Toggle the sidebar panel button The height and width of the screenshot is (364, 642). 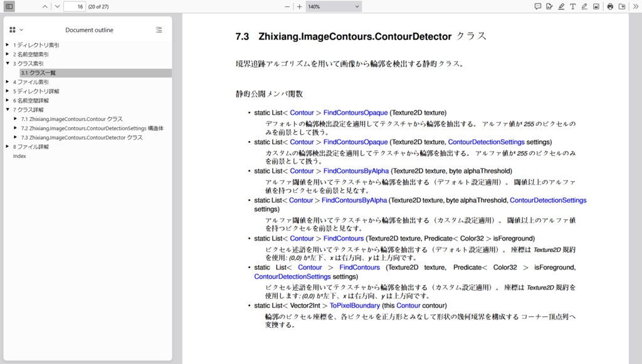pyautogui.click(x=9, y=6)
